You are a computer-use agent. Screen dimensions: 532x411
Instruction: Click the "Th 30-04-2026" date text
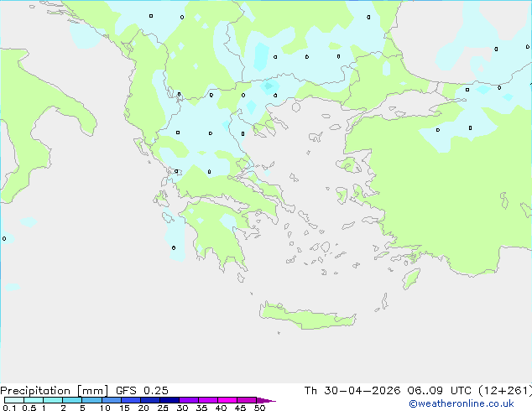tap(352, 391)
